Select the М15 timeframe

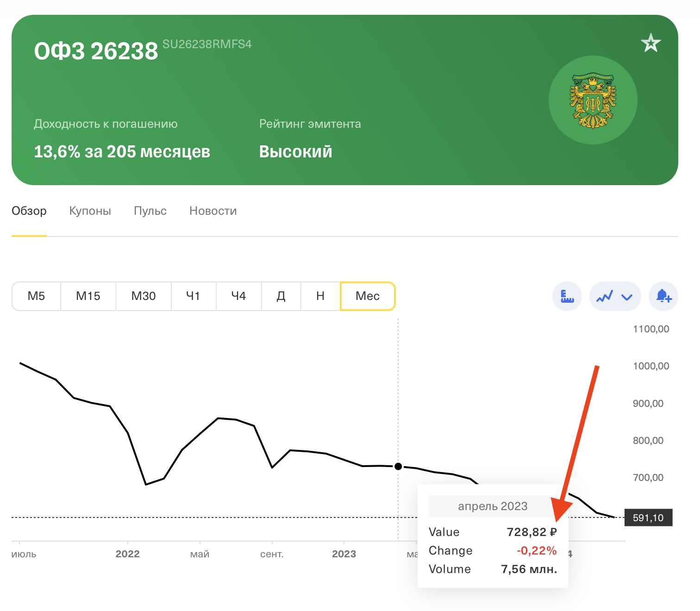pyautogui.click(x=88, y=296)
